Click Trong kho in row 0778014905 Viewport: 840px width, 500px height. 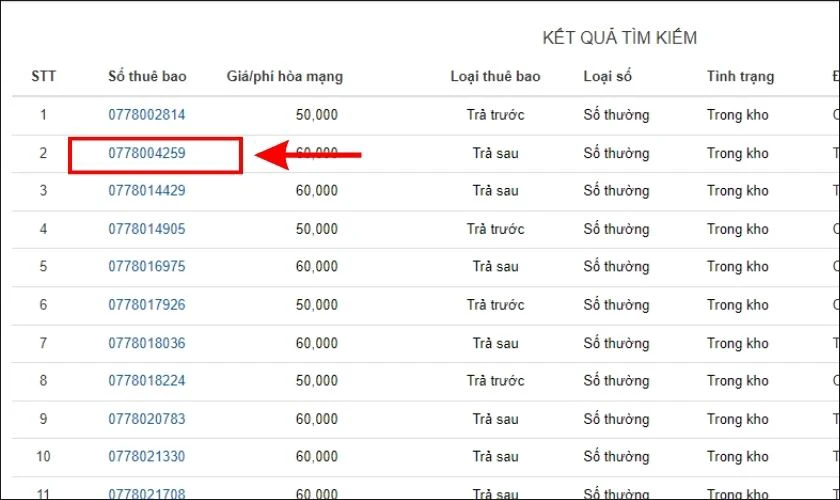click(738, 229)
